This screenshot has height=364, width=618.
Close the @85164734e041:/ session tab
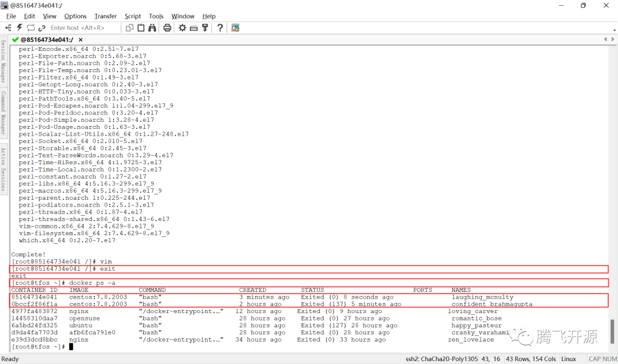[x=81, y=40]
